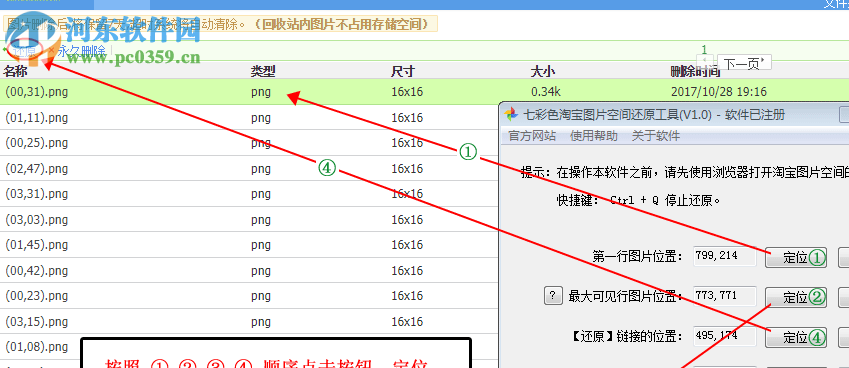Sort by the 尺寸 column header
This screenshot has width=849, height=368.
tap(403, 71)
